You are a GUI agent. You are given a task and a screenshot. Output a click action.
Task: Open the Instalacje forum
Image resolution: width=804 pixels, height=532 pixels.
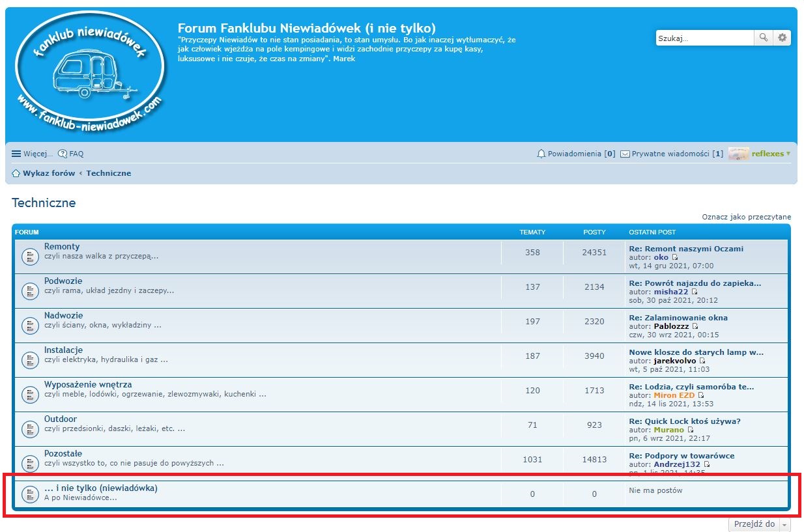coord(63,350)
